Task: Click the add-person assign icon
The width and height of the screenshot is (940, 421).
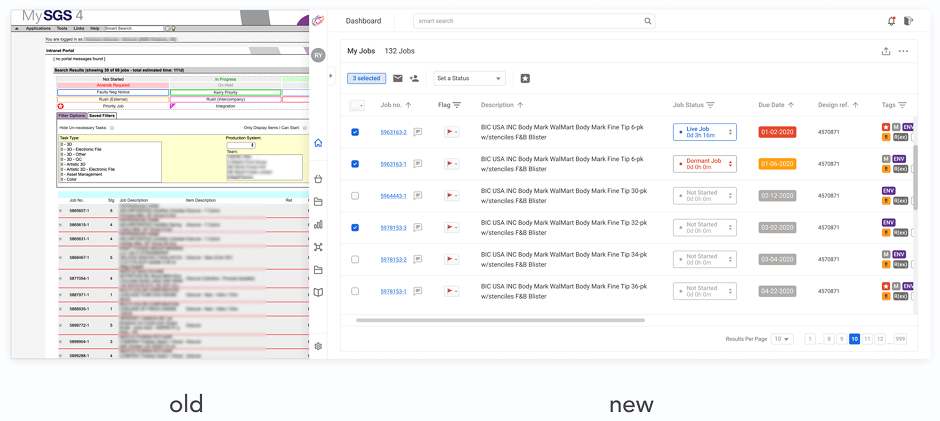Action: click(414, 79)
